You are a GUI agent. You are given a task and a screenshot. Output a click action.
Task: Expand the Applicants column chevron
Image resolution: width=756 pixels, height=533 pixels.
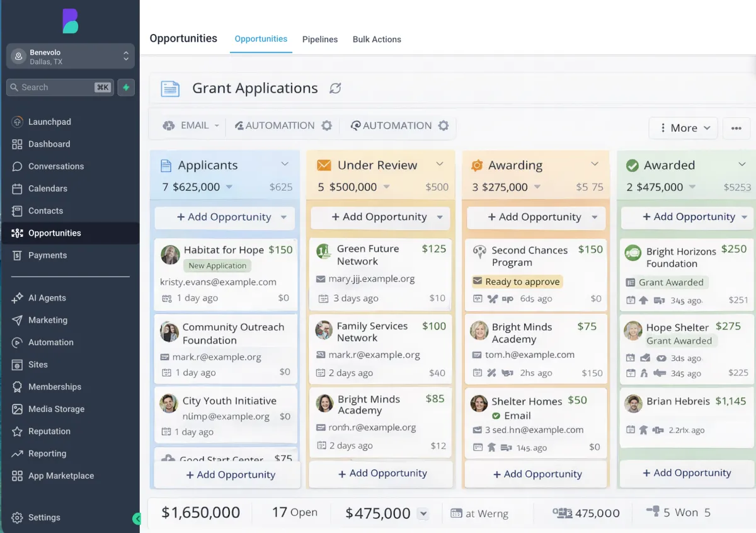pos(285,164)
